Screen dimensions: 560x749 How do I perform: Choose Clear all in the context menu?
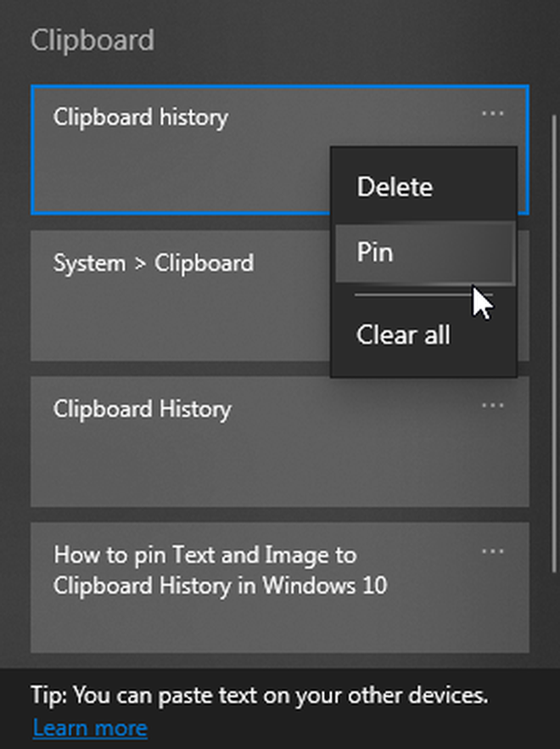(x=424, y=335)
